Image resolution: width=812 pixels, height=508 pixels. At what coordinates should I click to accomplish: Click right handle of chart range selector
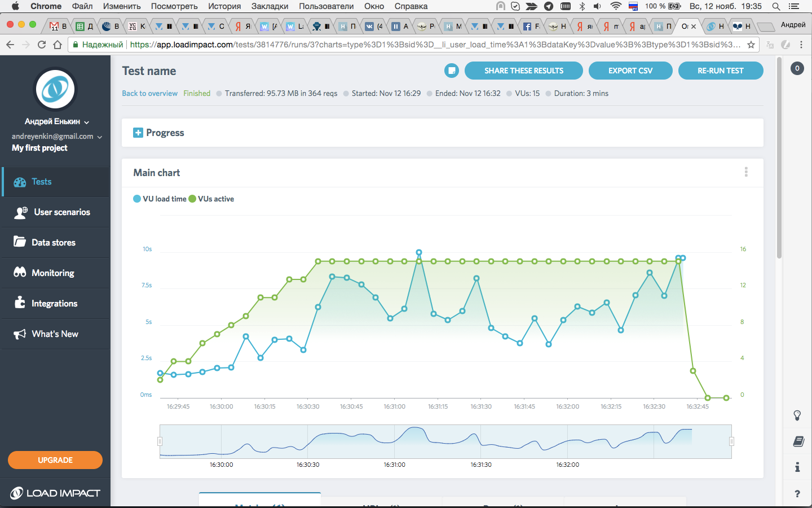coord(731,441)
